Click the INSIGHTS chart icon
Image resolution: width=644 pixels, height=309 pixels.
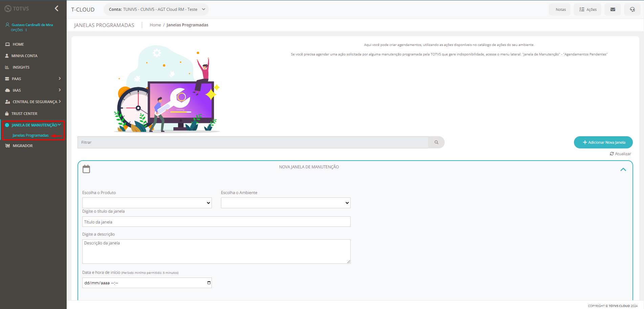7,67
